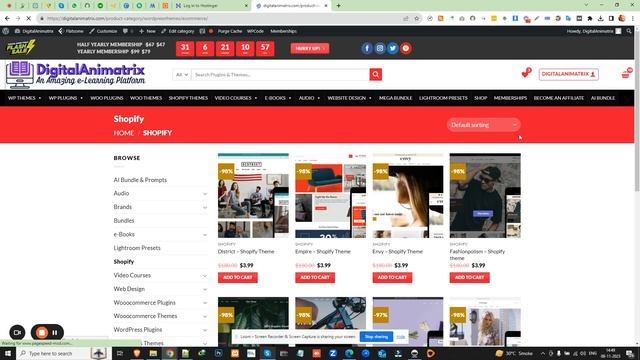Bookmark this page star icon
The height and width of the screenshot is (360, 640).
tap(417, 18)
